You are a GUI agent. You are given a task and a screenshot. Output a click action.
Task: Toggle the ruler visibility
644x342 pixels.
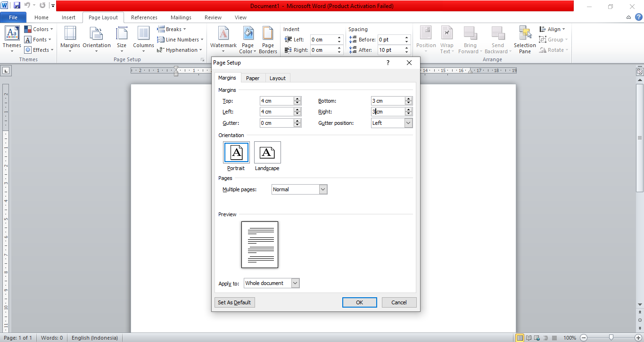click(639, 71)
